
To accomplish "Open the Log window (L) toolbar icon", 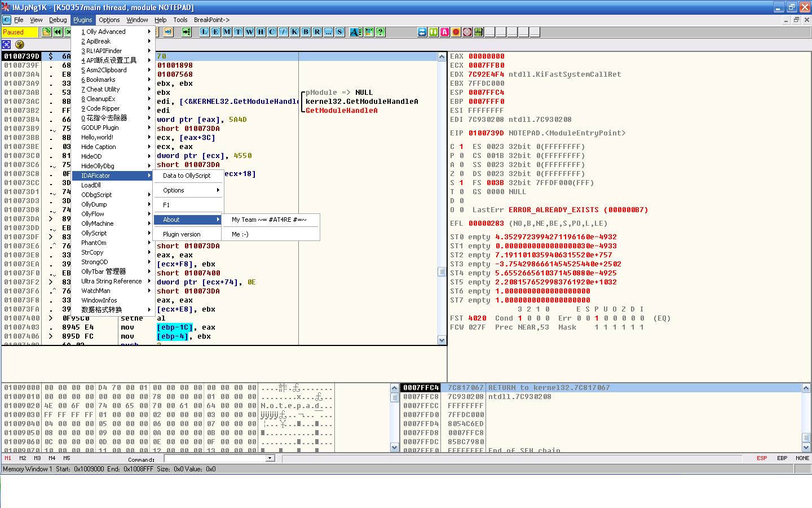I will 204,32.
